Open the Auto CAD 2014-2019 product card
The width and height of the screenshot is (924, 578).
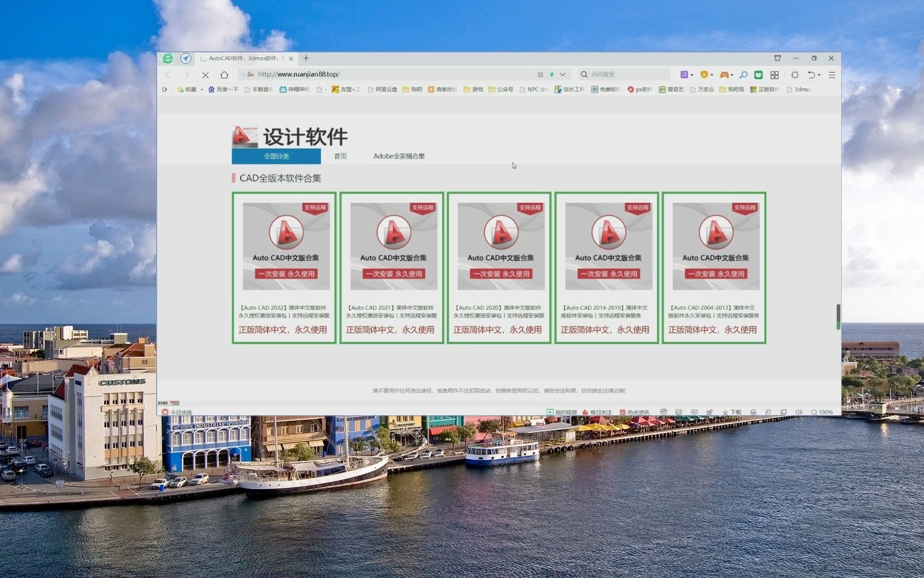tap(606, 268)
